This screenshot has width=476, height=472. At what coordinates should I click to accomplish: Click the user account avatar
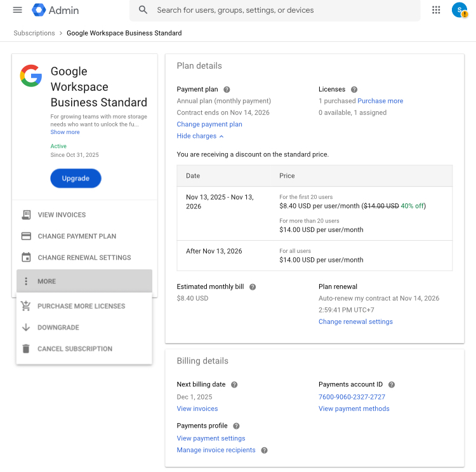pos(459,10)
